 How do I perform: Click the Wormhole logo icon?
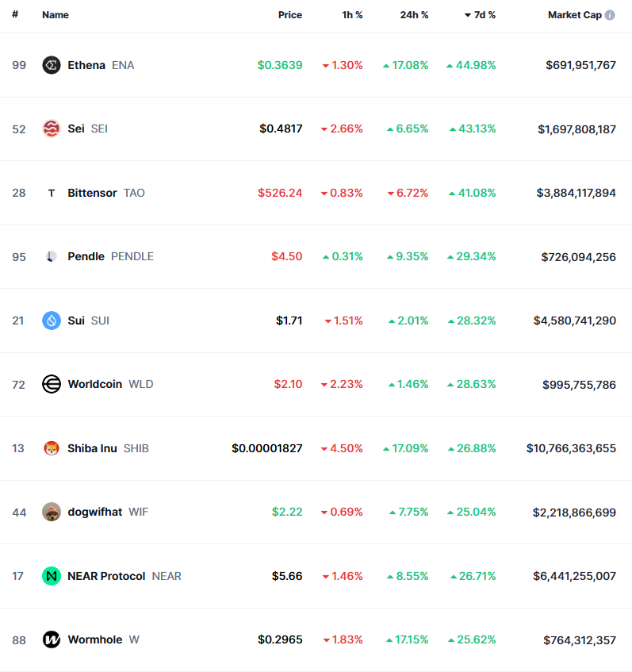tap(52, 639)
